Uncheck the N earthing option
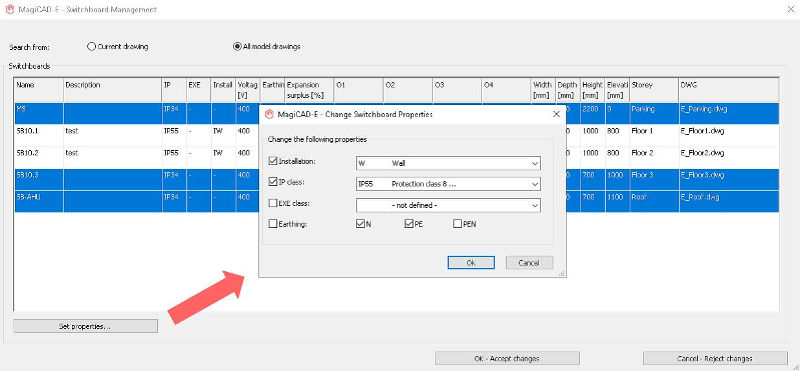Image resolution: width=800 pixels, height=371 pixels. (x=361, y=224)
